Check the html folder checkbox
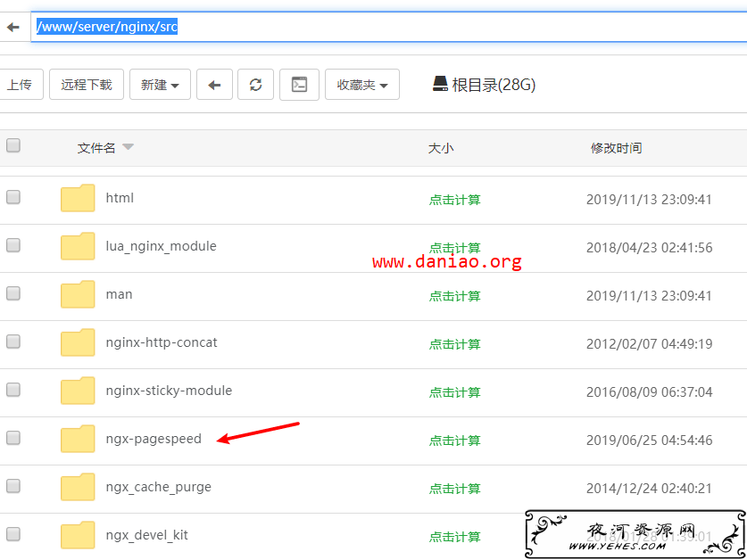 click(13, 197)
